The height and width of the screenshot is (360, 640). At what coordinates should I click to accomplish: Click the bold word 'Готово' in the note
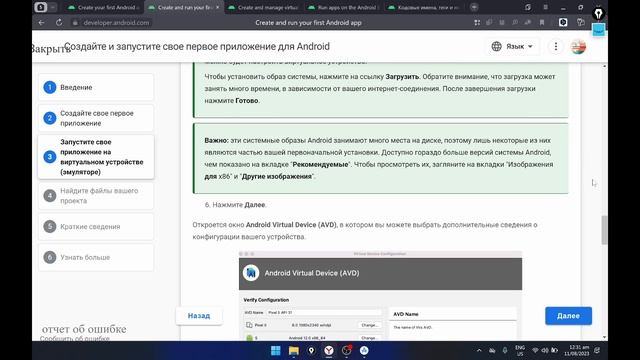pos(247,100)
